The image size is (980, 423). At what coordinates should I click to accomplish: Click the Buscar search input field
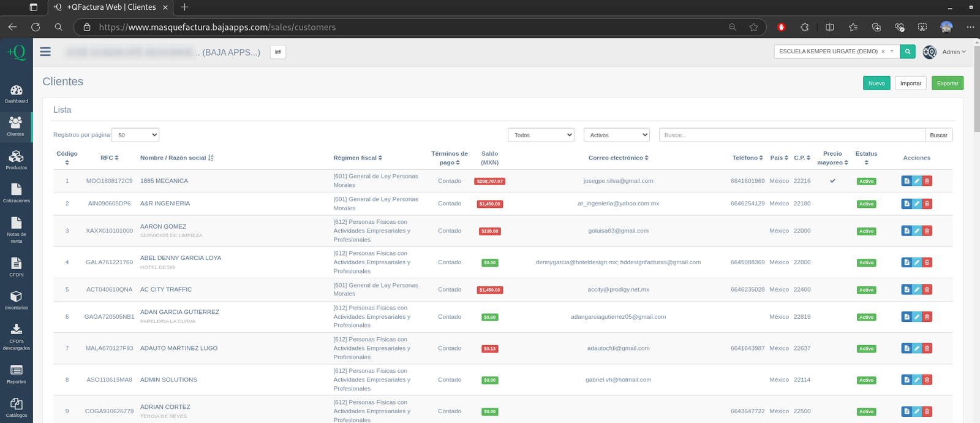click(791, 135)
